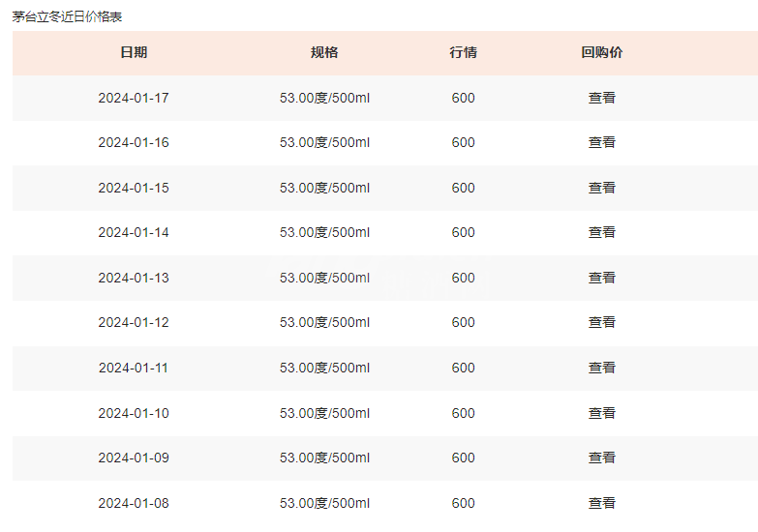
Task: Click the 茅台立冬近日价格表 title text
Action: [67, 16]
